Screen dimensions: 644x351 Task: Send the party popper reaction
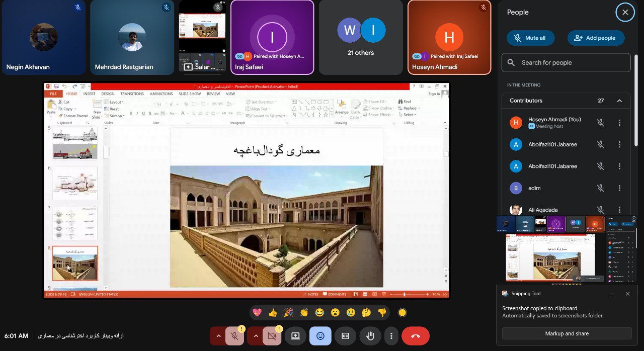pyautogui.click(x=288, y=312)
